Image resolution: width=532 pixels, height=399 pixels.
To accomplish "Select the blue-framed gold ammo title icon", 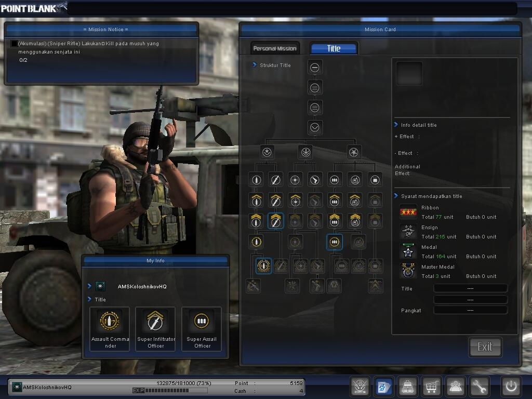I will (334, 242).
